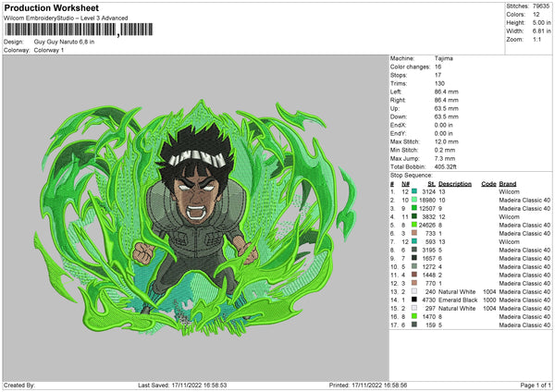The image size is (555, 392).
Task: Click Last Saved timestamp "17/11/2022 16:58:53"
Action: click(199, 386)
